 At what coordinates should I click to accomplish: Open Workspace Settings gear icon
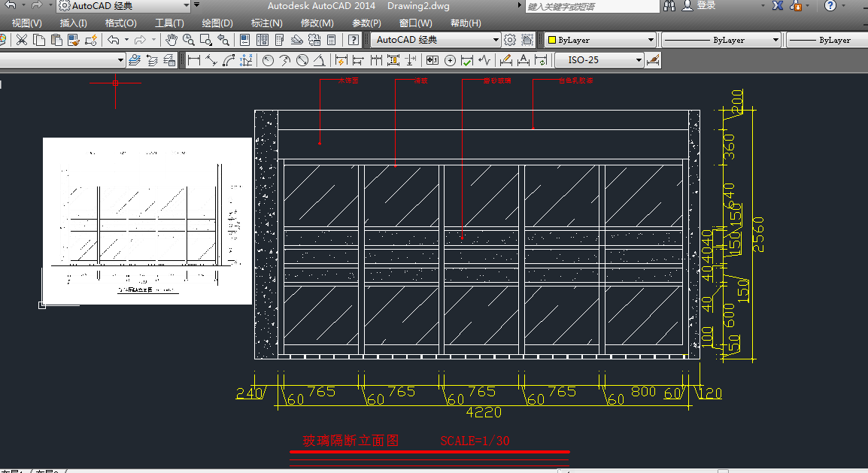(510, 40)
